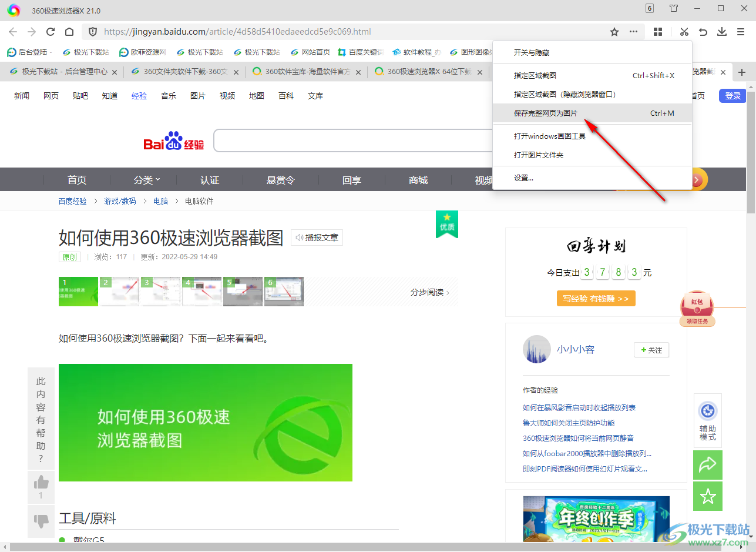Restore the recently closed page

703,32
